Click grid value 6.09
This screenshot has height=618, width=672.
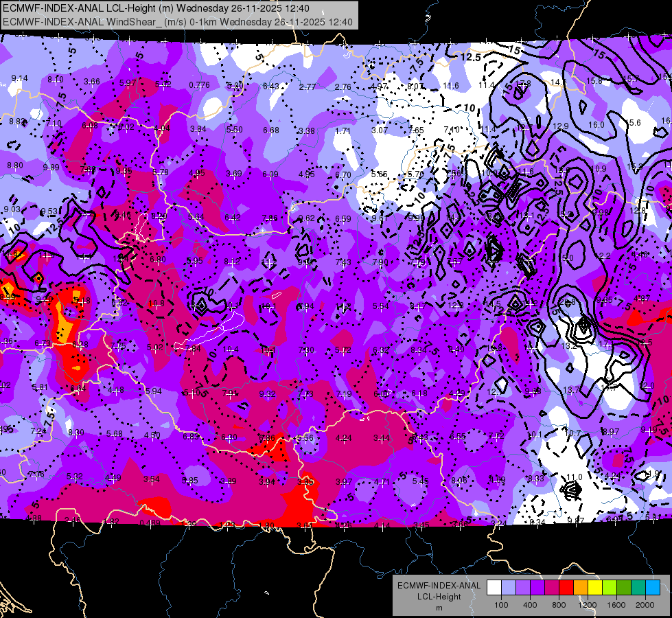270,174
